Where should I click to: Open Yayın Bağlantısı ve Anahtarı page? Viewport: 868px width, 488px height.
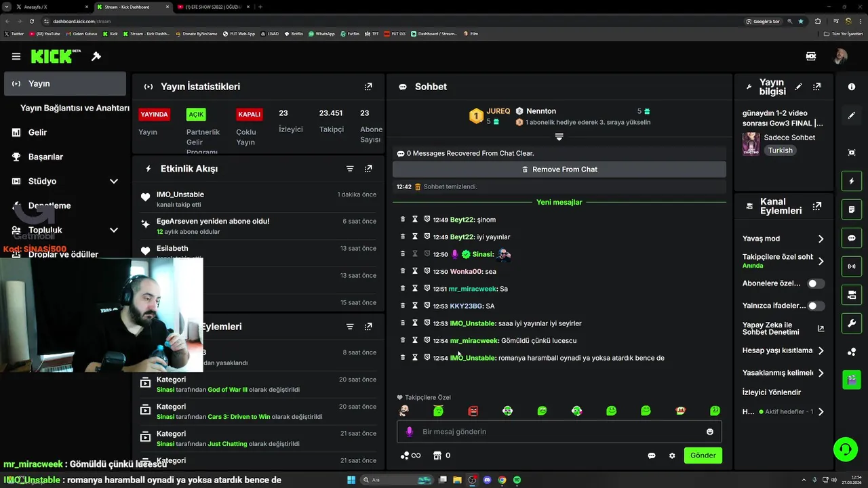(75, 108)
